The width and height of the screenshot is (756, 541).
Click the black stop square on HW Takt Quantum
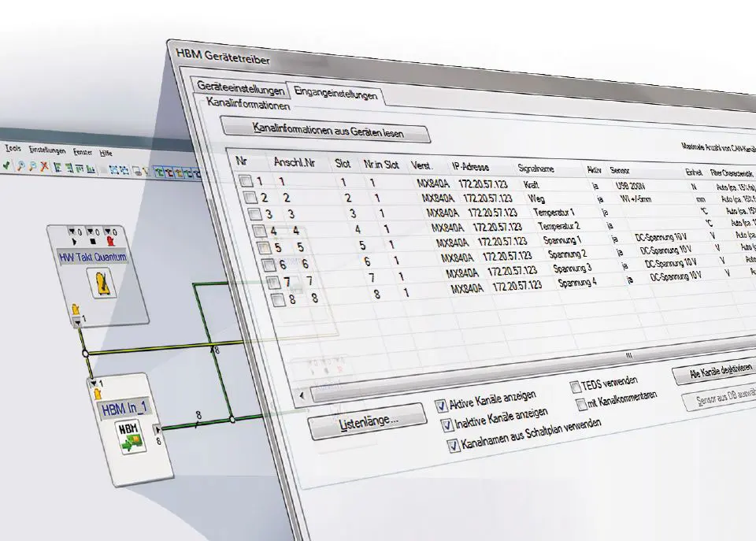(93, 241)
